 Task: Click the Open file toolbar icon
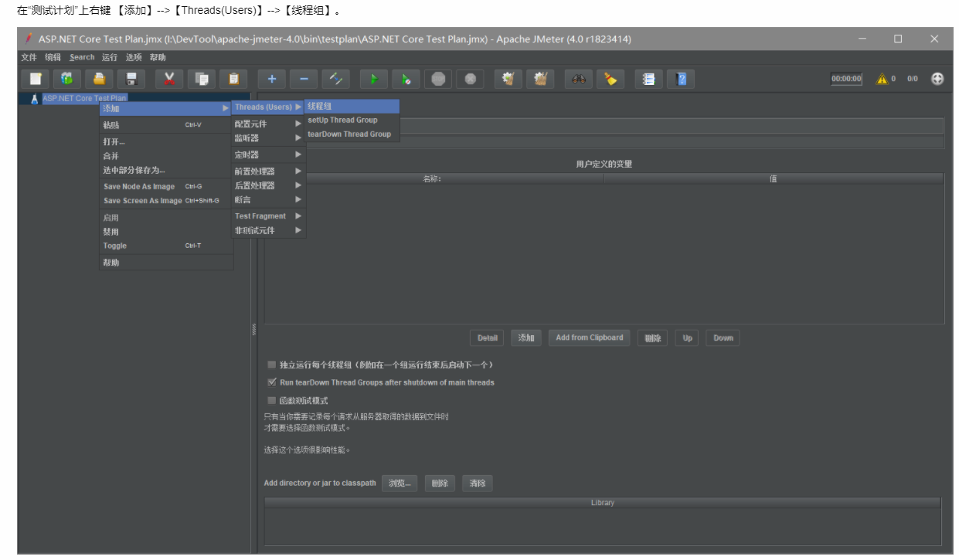click(99, 79)
